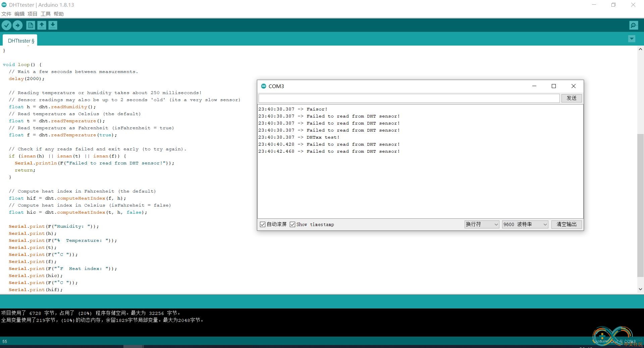Maximize the COM3 serial monitor window
The width and height of the screenshot is (644, 348).
pyautogui.click(x=554, y=86)
